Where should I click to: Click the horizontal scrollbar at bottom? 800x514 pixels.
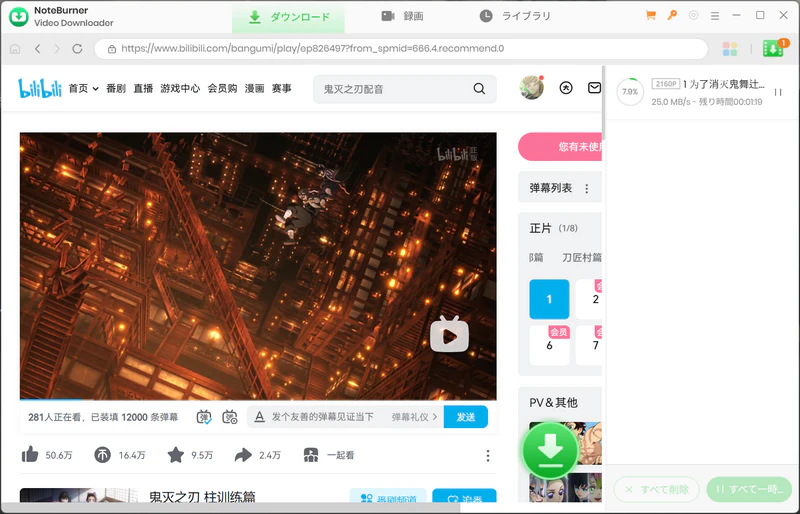point(231,507)
